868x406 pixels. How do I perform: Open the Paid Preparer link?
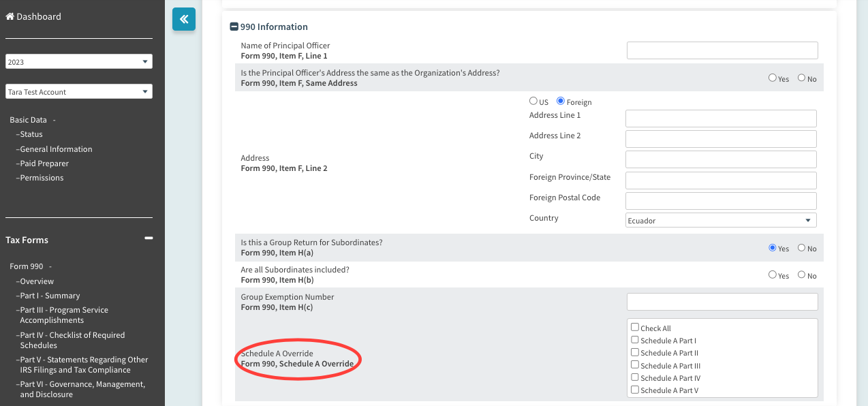[x=44, y=163]
